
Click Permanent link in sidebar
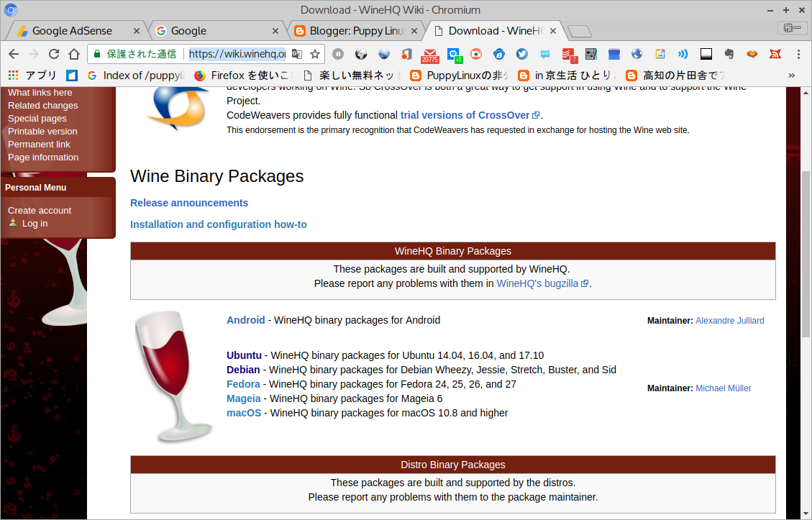39,145
